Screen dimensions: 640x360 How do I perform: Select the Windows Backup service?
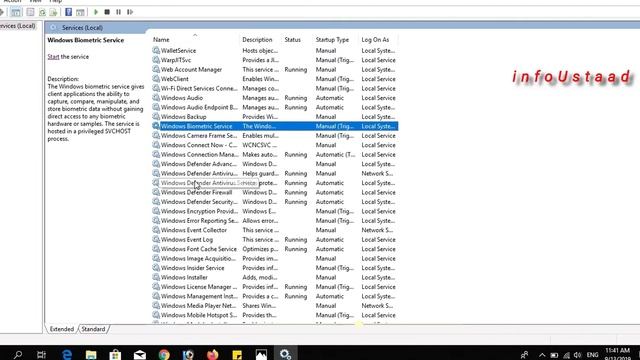coord(275,117)
